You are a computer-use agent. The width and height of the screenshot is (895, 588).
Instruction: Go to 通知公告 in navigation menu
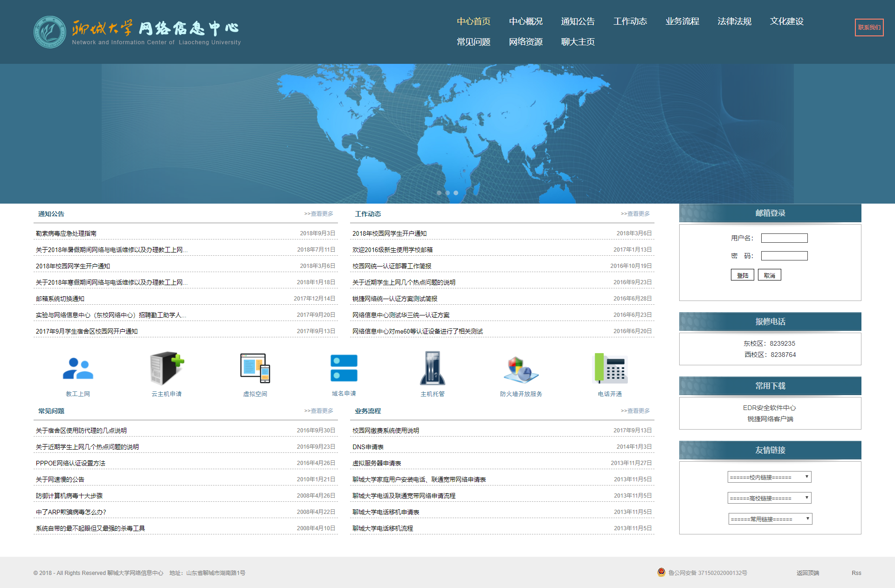coord(578,21)
